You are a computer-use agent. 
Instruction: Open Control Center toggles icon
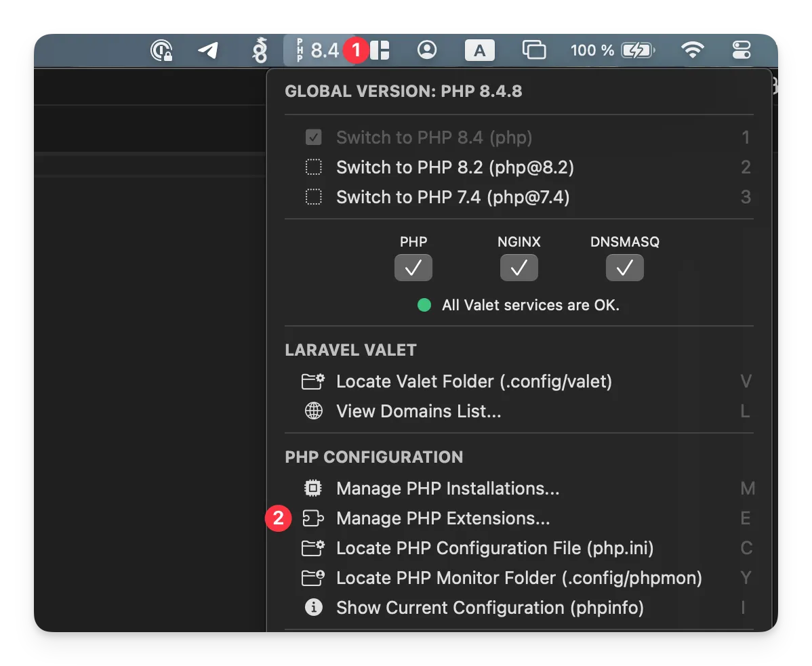pos(742,50)
